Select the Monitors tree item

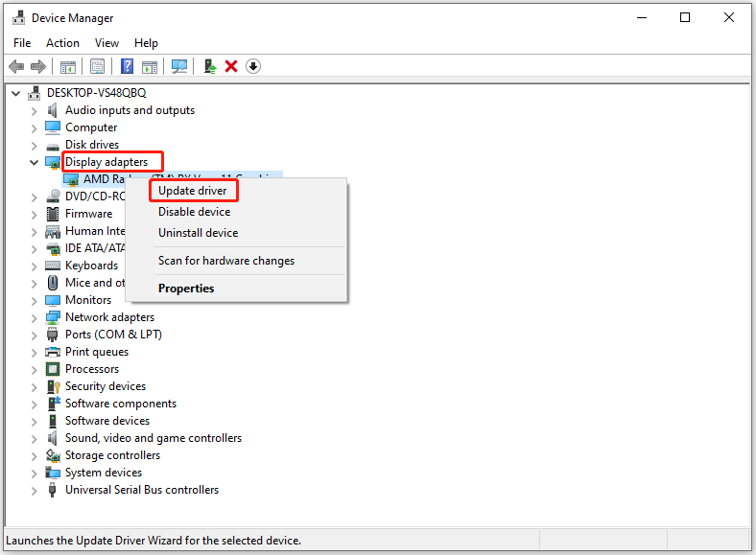[88, 300]
